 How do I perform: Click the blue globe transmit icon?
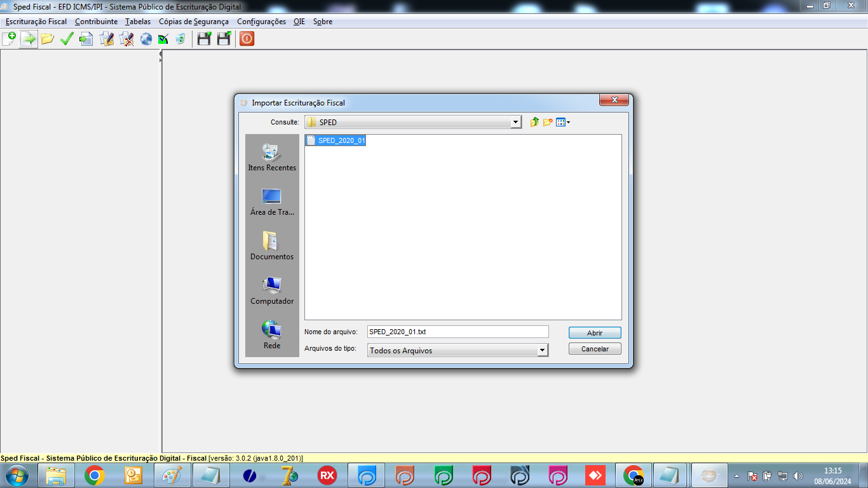pos(146,39)
